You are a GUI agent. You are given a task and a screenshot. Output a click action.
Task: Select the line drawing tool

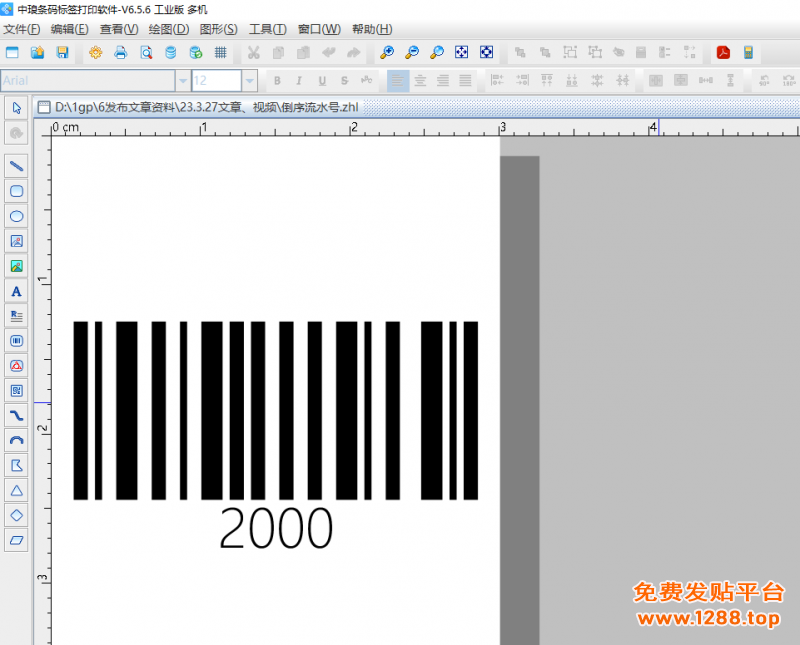[x=16, y=166]
